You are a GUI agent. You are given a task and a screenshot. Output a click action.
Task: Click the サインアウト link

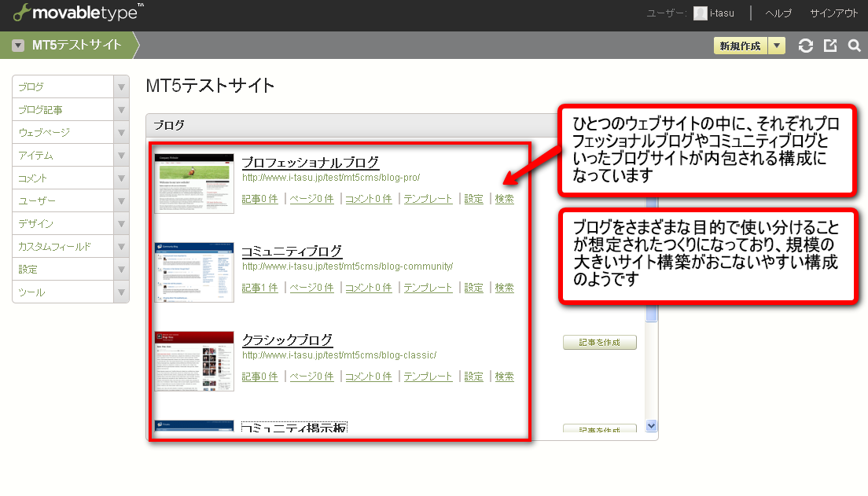click(x=834, y=13)
